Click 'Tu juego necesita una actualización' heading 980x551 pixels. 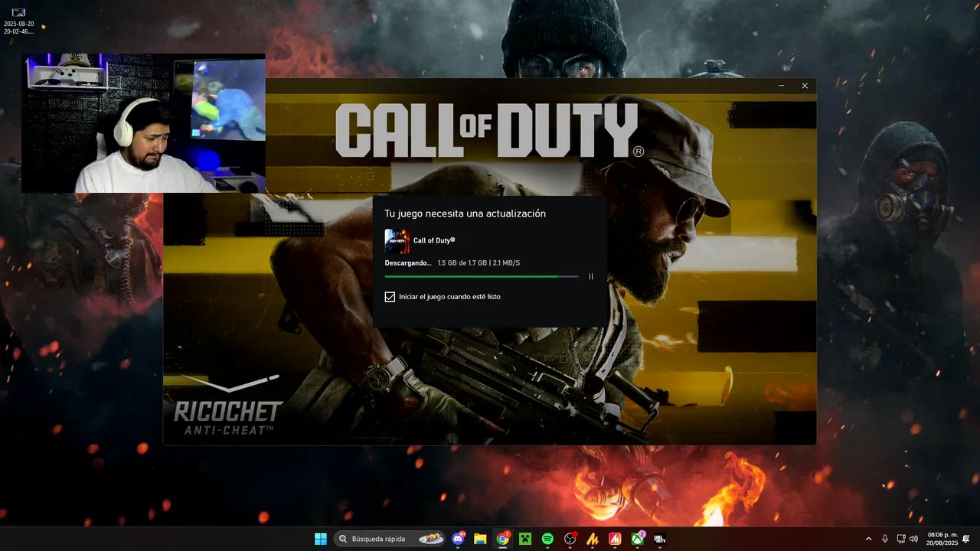(x=465, y=214)
